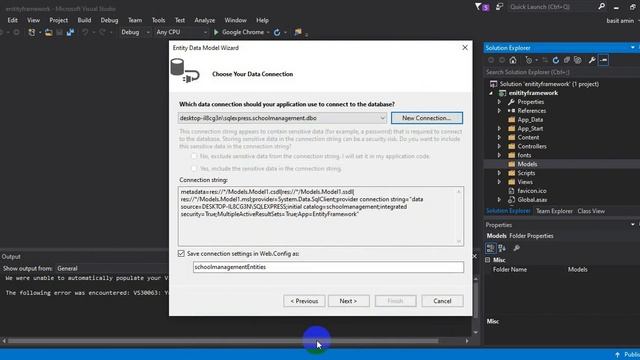This screenshot has width=640, height=360.
Task: Click the Previous button
Action: tap(304, 301)
